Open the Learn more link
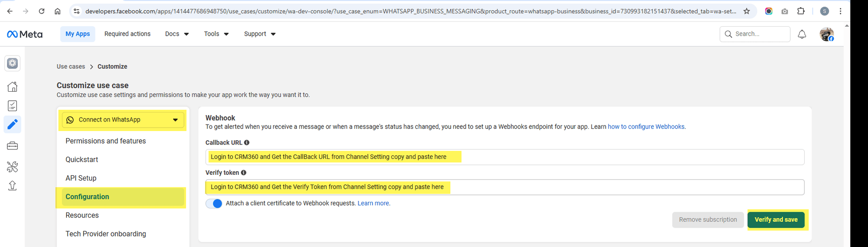868x247 pixels. pos(373,204)
